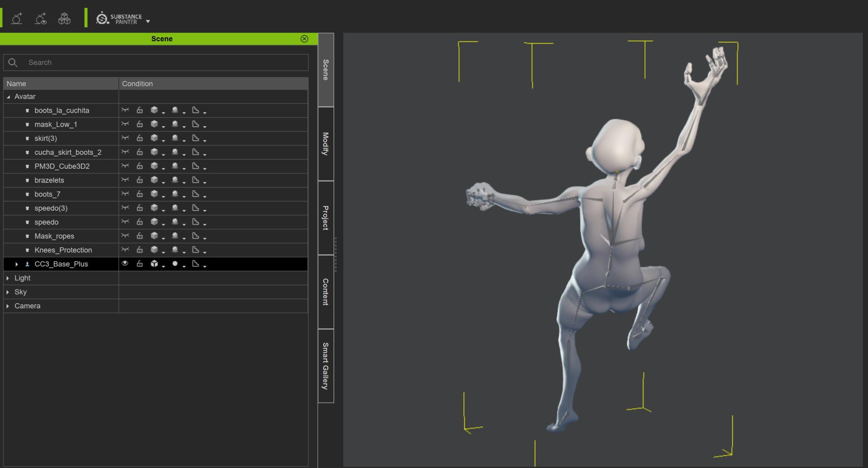Click the page icon in speedo(3) row

pos(196,207)
